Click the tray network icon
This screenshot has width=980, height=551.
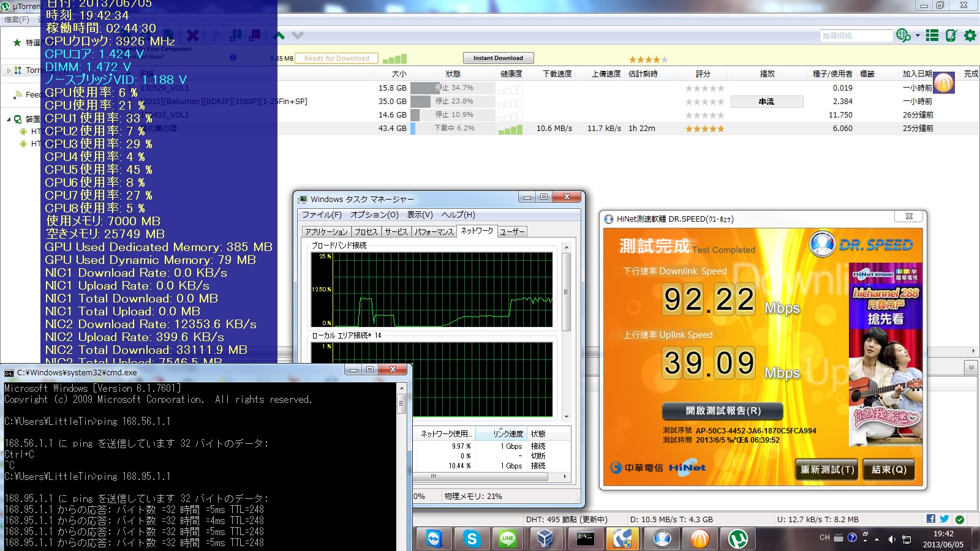pyautogui.click(x=907, y=539)
